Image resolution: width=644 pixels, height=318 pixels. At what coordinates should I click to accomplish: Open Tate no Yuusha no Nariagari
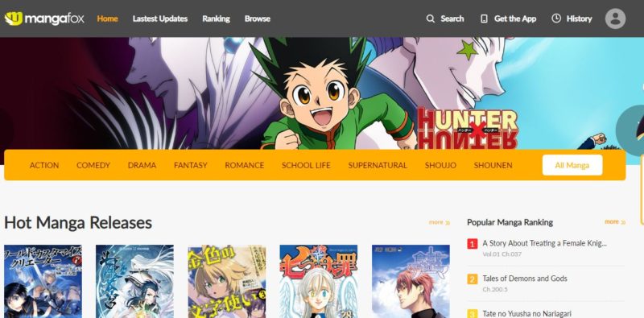coord(527,313)
